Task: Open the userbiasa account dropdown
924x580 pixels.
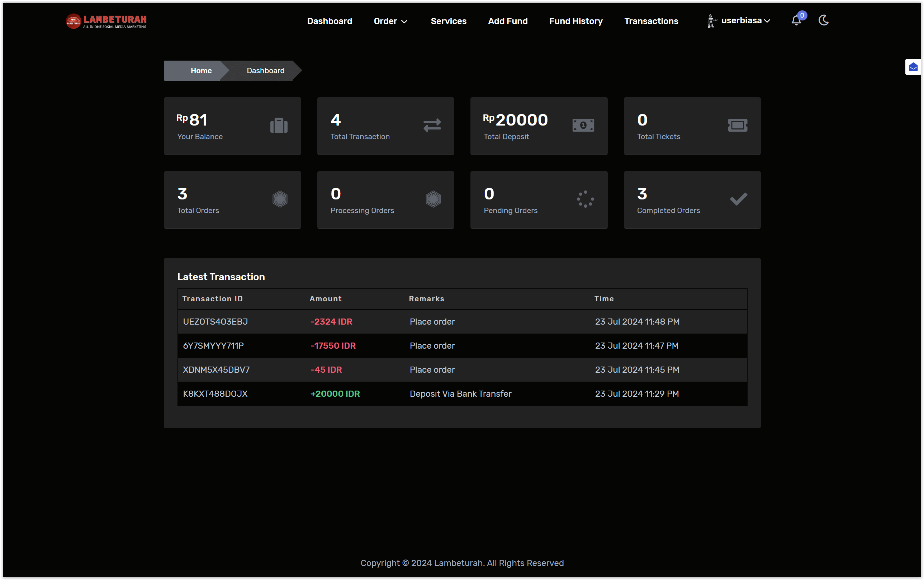Action: (743, 21)
